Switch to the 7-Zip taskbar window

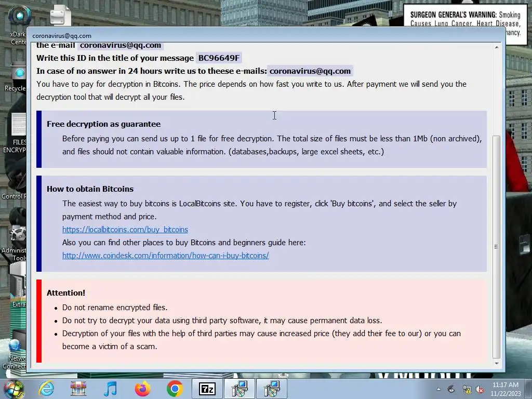click(207, 389)
